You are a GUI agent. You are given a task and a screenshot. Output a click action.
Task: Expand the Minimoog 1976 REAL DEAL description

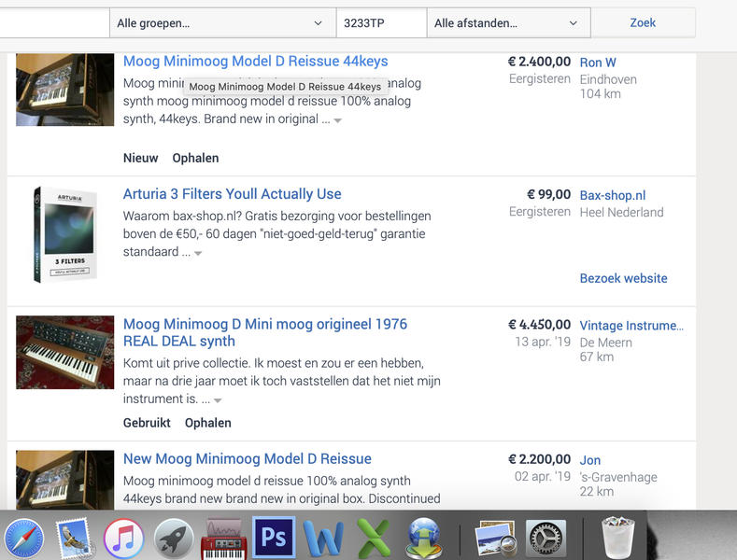217,400
